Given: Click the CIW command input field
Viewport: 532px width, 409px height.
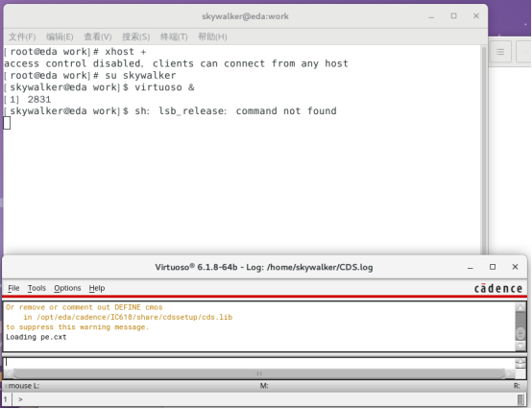Looking at the screenshot, I should [x=259, y=363].
